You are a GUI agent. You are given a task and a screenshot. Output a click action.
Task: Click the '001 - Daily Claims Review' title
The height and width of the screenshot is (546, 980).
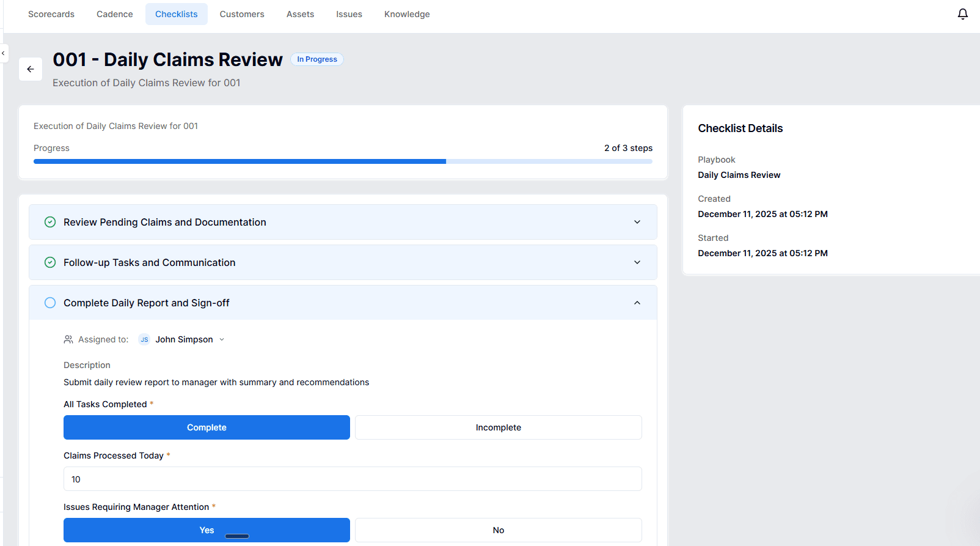click(x=167, y=59)
